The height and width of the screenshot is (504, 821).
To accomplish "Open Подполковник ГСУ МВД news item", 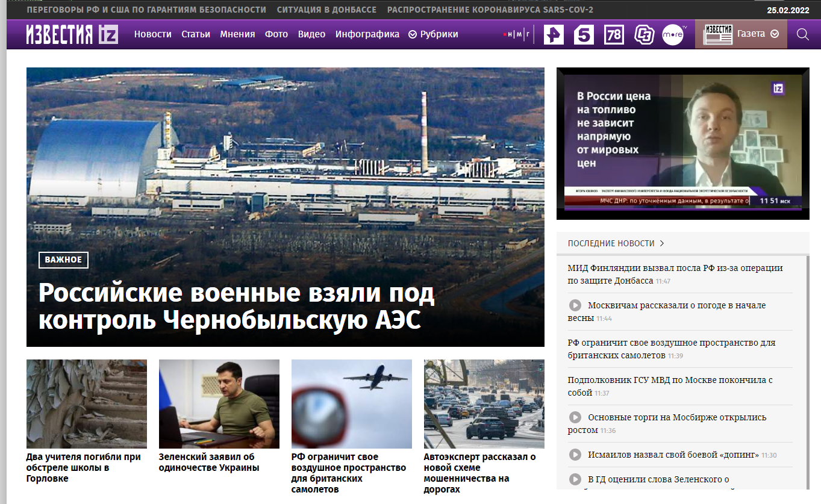I will tap(670, 386).
